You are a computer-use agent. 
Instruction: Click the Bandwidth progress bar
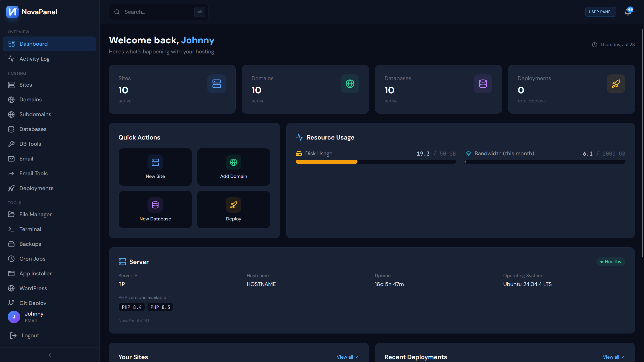click(545, 162)
